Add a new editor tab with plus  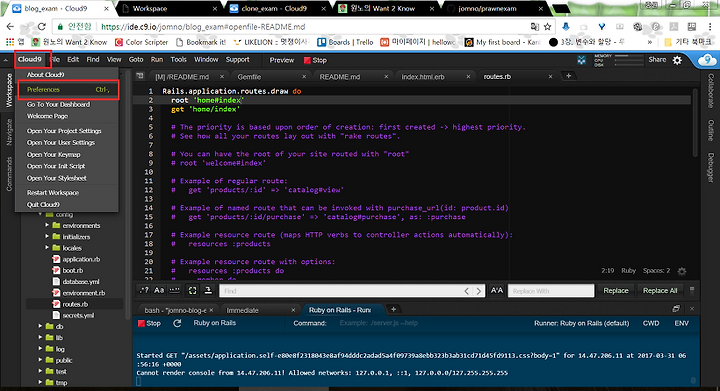pyautogui.click(x=568, y=76)
